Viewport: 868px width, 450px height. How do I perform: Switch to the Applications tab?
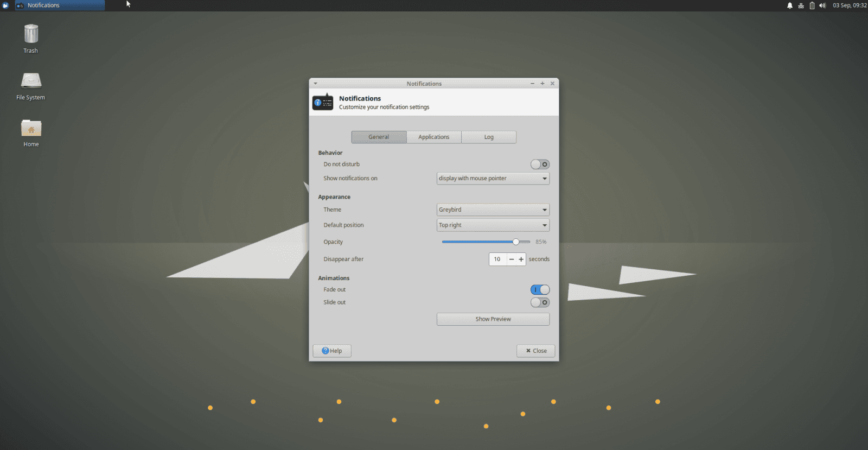(x=434, y=137)
